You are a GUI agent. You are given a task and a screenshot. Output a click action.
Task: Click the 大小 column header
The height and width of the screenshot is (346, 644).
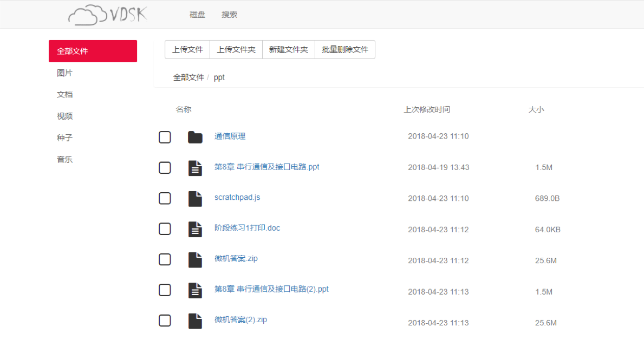point(536,109)
